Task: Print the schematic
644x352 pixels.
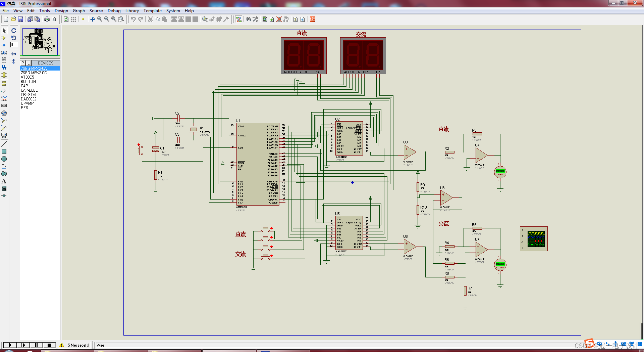Action: coord(47,19)
